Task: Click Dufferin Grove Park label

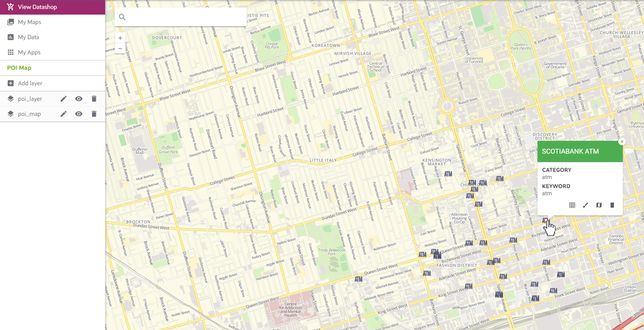Action: click(x=170, y=149)
